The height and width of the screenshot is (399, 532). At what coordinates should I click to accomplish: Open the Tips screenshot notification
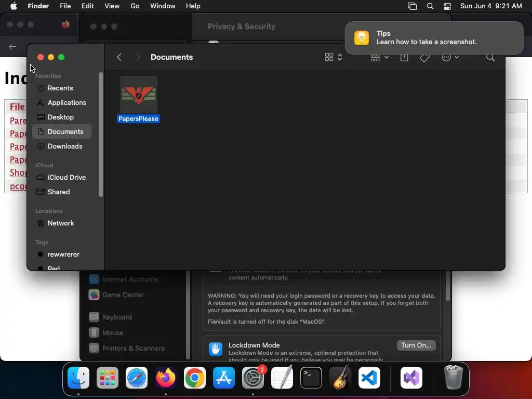[x=434, y=37]
